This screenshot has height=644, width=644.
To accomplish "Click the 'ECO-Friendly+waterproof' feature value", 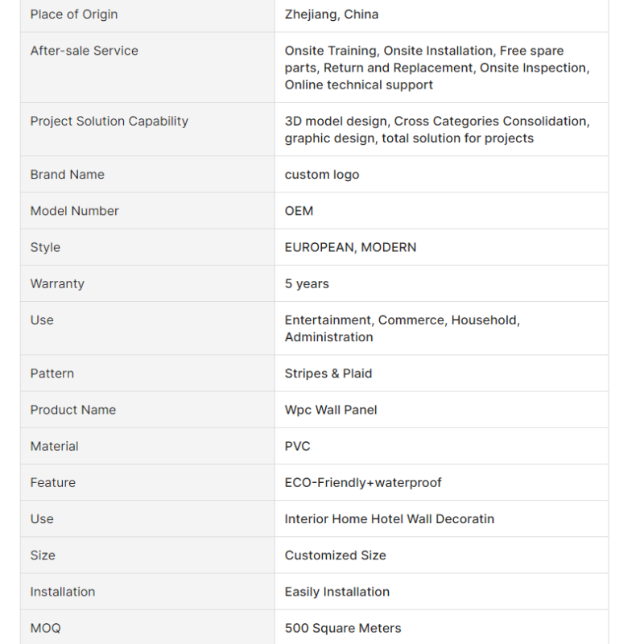I will 363,483.
